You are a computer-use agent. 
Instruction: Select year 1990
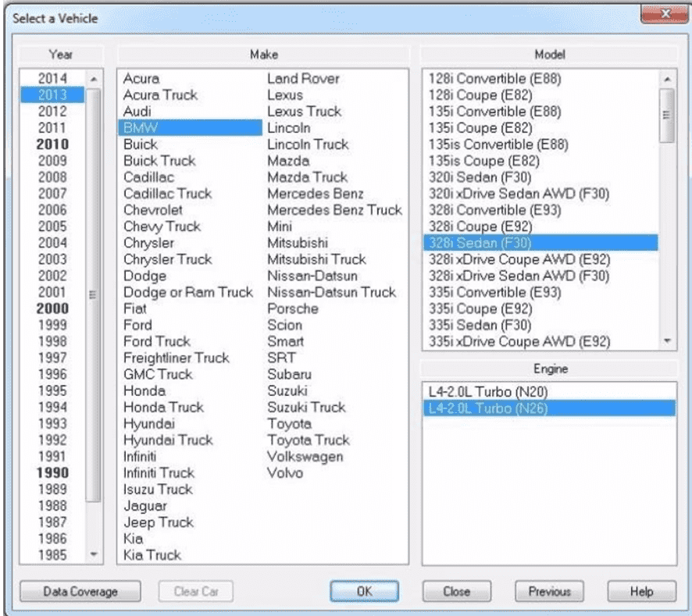pos(52,472)
